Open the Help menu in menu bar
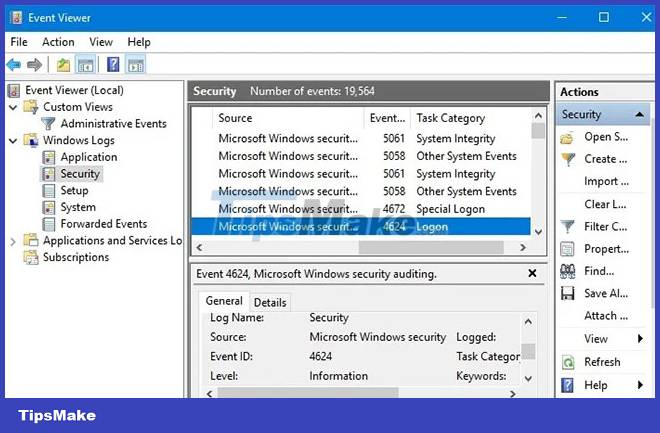Image resolution: width=660 pixels, height=433 pixels. (x=139, y=42)
